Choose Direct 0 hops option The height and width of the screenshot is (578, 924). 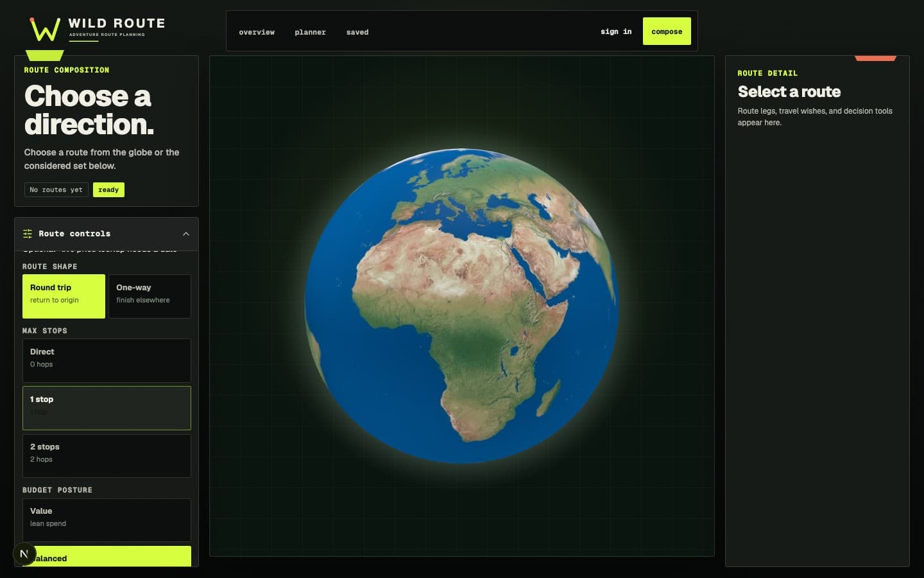107,360
